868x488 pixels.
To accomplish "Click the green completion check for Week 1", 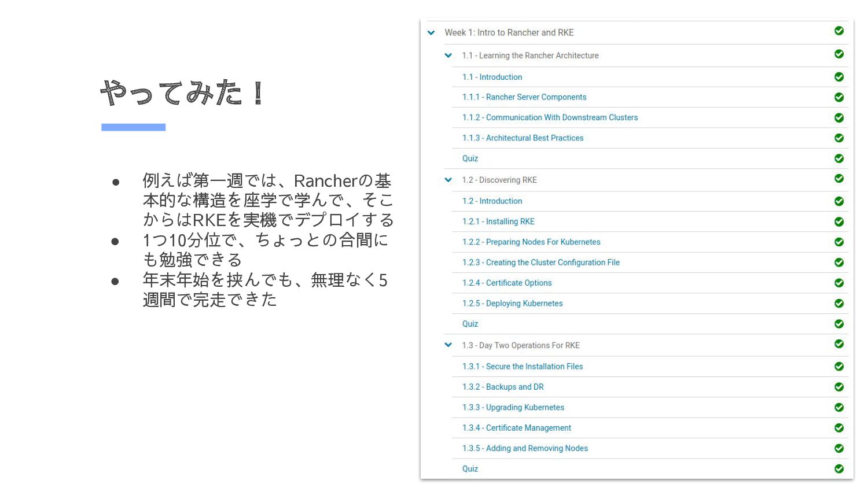I will click(839, 31).
